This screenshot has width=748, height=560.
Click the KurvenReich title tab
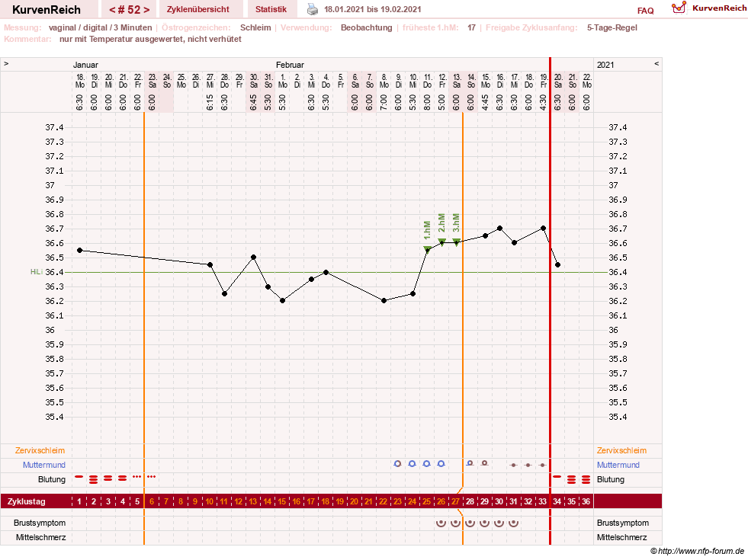tap(47, 9)
